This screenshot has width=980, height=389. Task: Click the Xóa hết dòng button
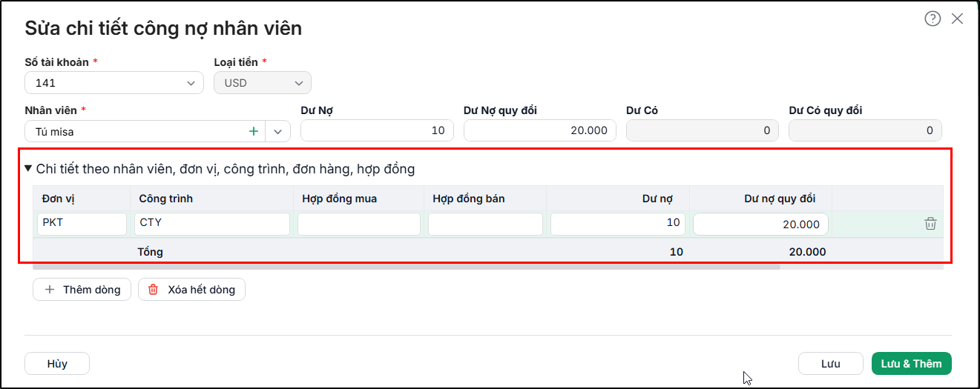(191, 290)
